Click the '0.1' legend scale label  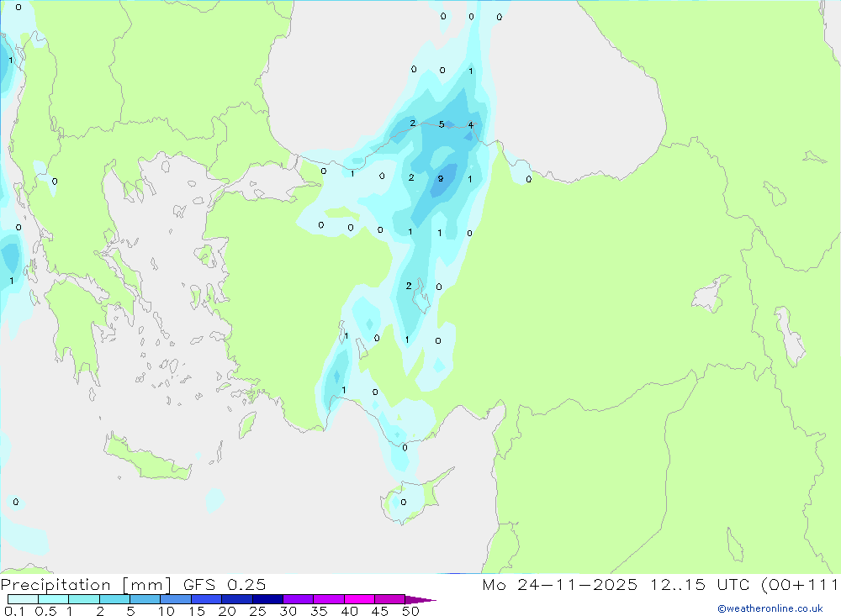[x=14, y=611]
